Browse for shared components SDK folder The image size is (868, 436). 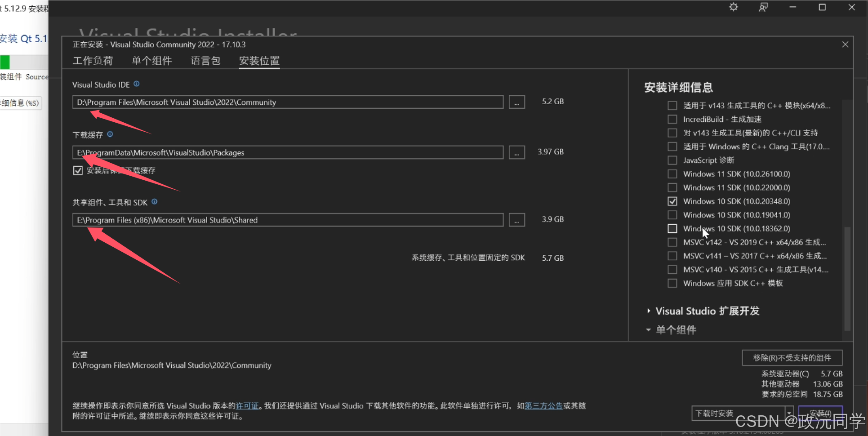517,220
